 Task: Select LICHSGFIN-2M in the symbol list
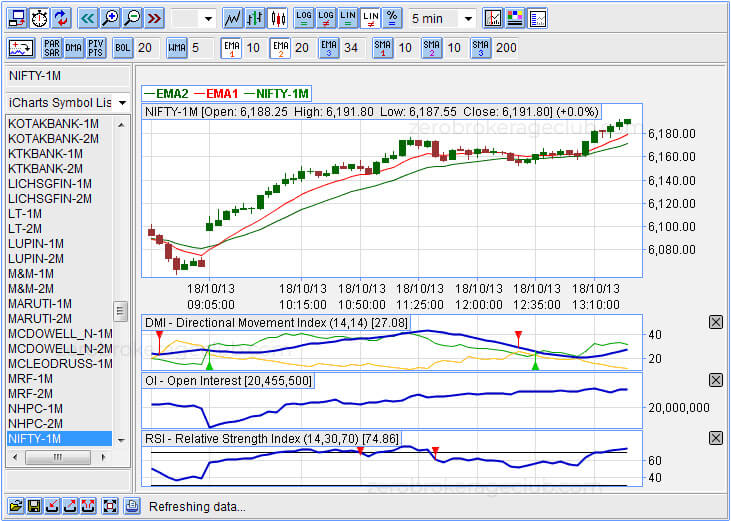[59, 199]
